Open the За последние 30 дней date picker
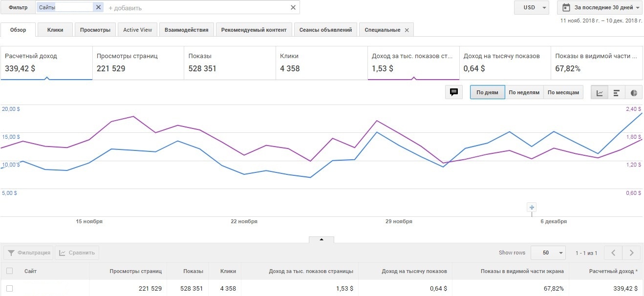The height and width of the screenshot is (296, 644). click(x=601, y=7)
